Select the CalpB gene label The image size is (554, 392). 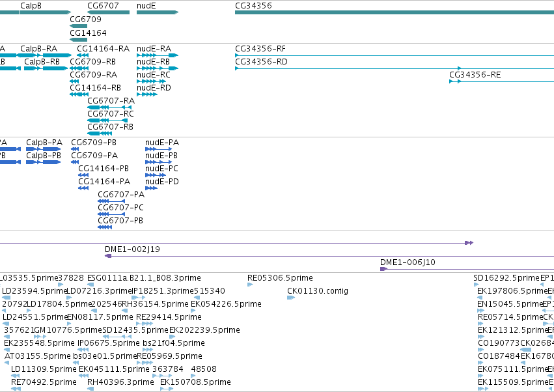click(x=31, y=6)
